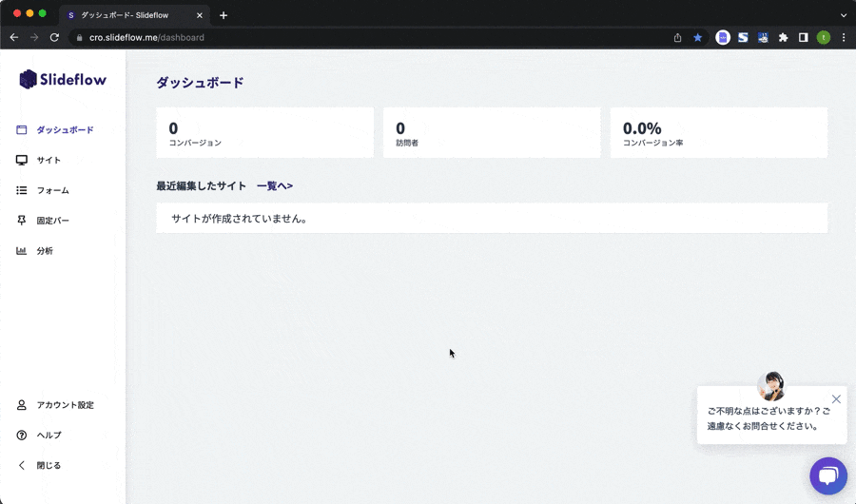Viewport: 856px width, 504px height.
Task: Click the dashboard calendar icon in sidebar
Action: pos(21,130)
